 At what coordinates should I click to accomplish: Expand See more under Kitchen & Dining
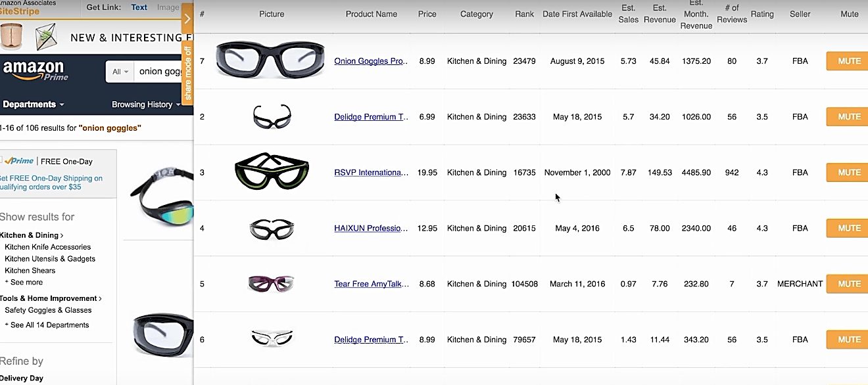(x=24, y=283)
